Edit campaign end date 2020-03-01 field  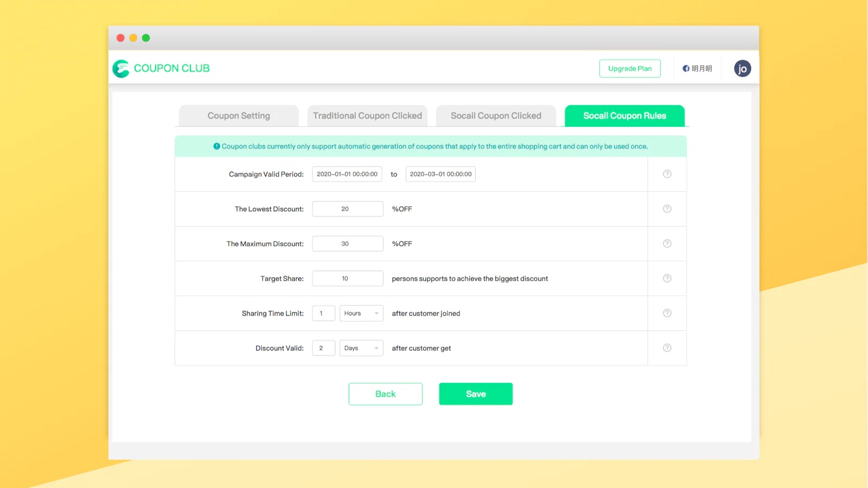[x=441, y=174]
